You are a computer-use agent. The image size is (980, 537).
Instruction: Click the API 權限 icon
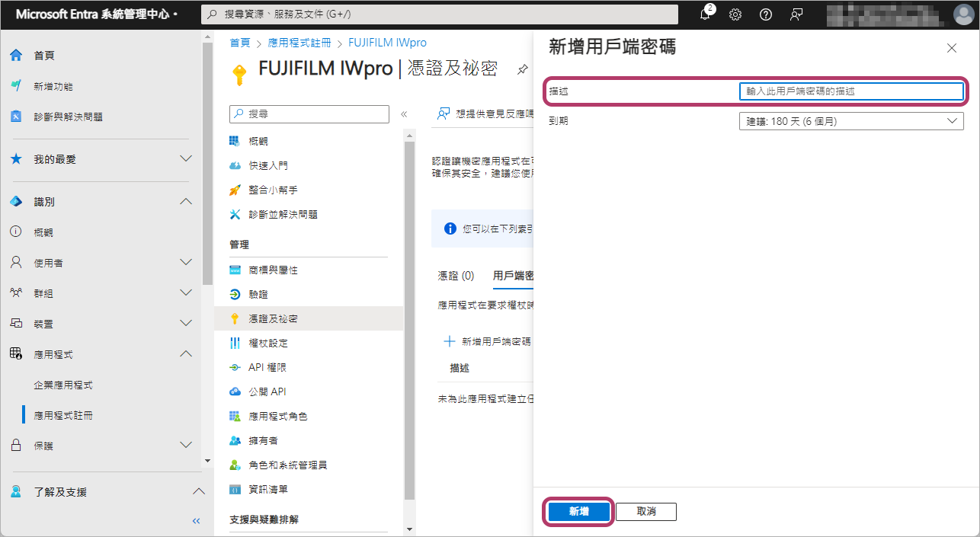point(235,367)
